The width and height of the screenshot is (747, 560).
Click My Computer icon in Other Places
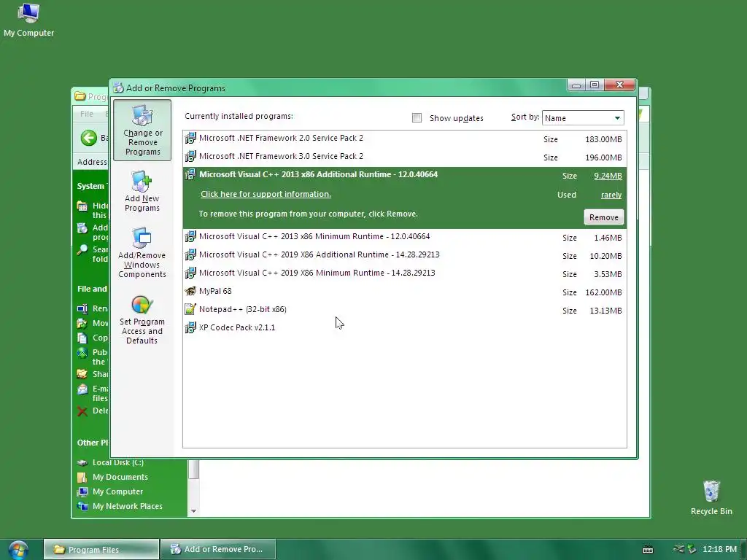[82, 492]
